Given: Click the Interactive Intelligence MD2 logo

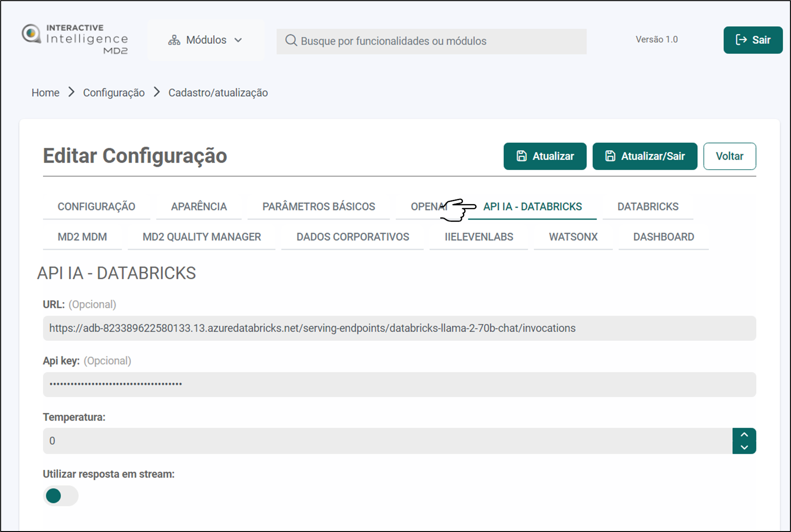Looking at the screenshot, I should click(75, 40).
